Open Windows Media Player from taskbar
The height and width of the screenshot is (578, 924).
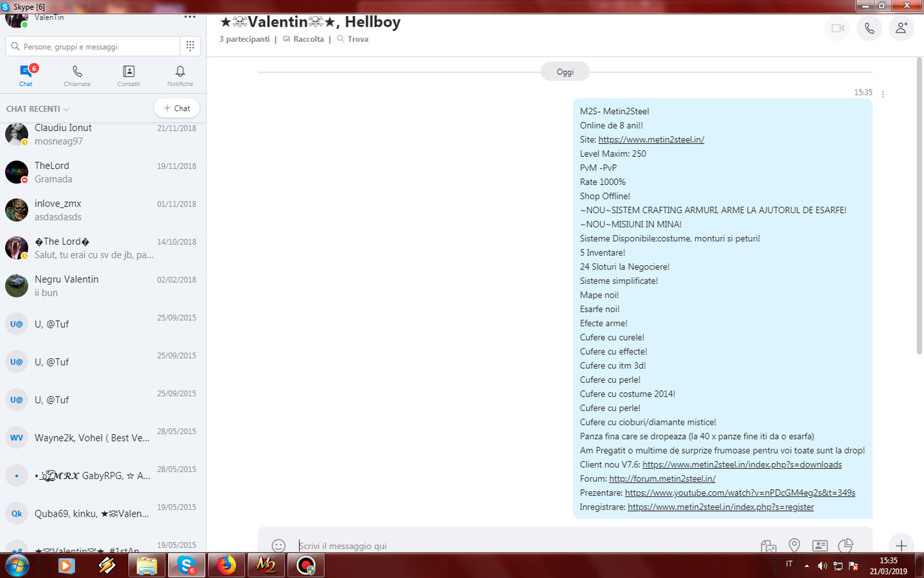point(66,565)
